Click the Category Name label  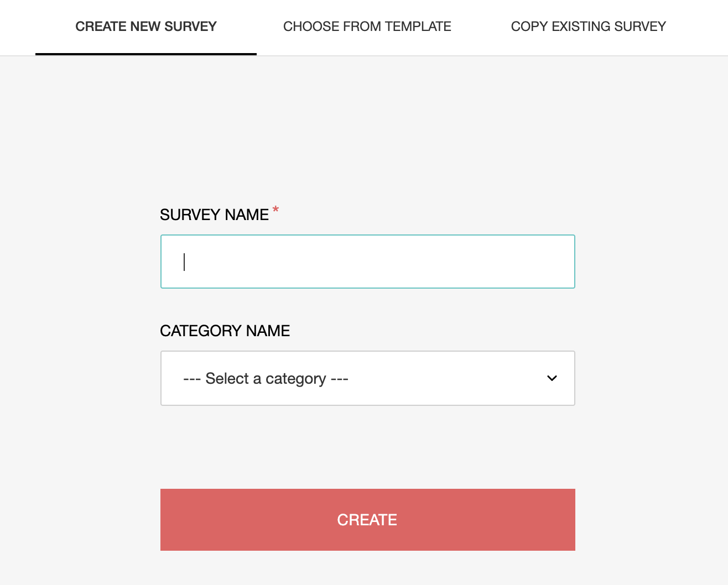[x=225, y=331]
